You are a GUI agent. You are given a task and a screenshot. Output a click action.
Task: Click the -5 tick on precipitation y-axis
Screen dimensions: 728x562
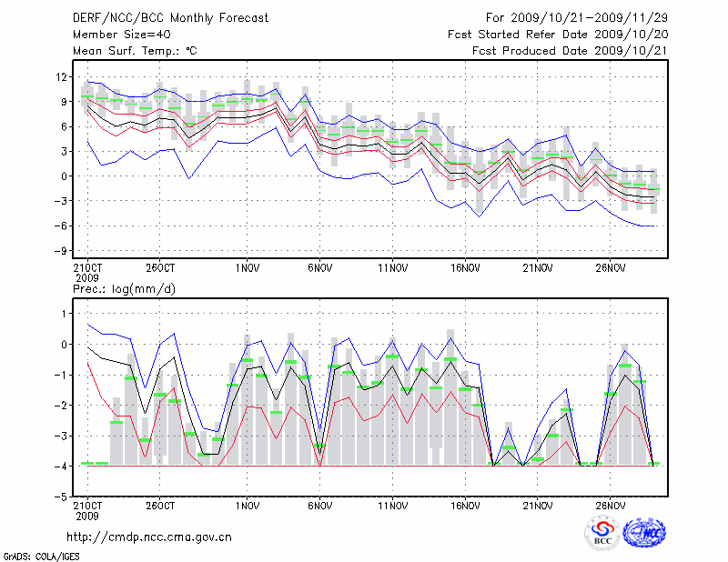coord(61,497)
